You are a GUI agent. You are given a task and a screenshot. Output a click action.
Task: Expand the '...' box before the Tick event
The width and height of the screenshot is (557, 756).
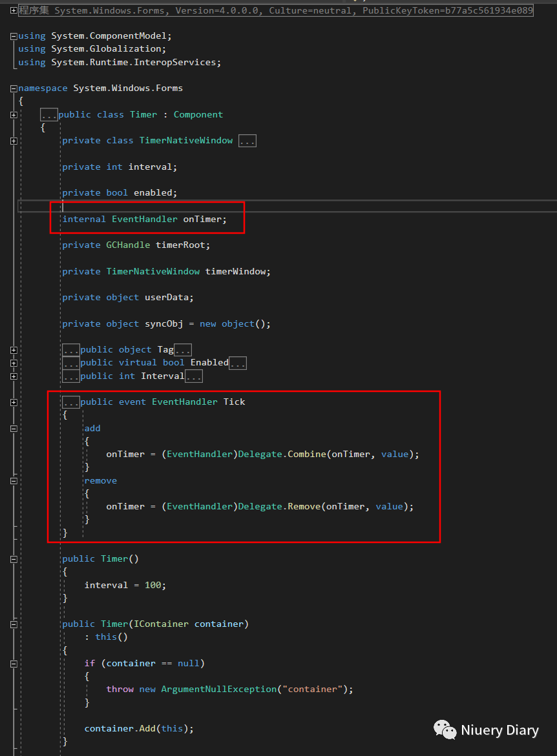coord(71,401)
